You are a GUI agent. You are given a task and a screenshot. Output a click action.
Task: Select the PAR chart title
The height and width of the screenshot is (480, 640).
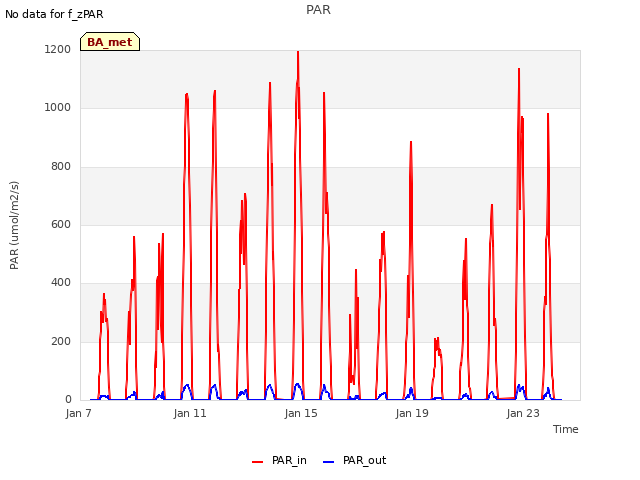click(x=318, y=10)
